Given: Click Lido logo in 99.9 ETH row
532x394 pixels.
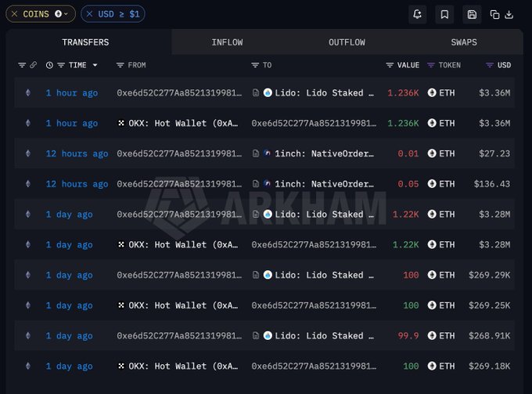Looking at the screenshot, I should coord(268,335).
